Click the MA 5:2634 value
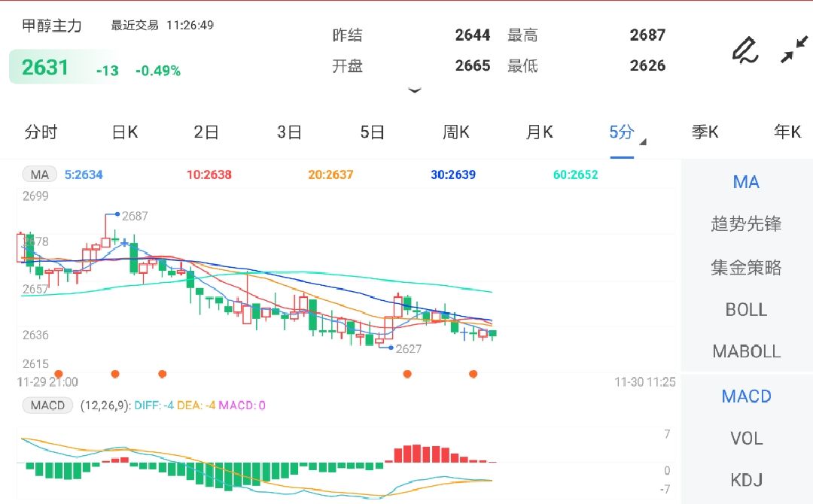Image resolution: width=813 pixels, height=504 pixels. tap(84, 175)
